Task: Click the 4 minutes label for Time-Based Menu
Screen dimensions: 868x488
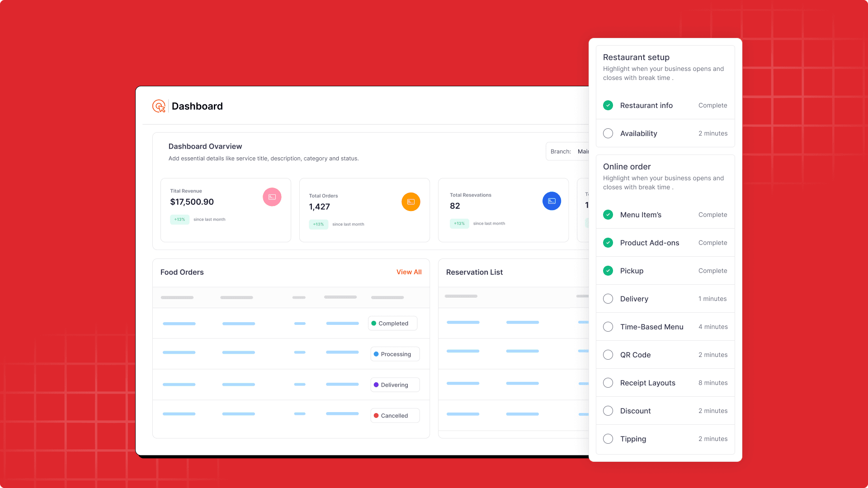Action: point(713,327)
